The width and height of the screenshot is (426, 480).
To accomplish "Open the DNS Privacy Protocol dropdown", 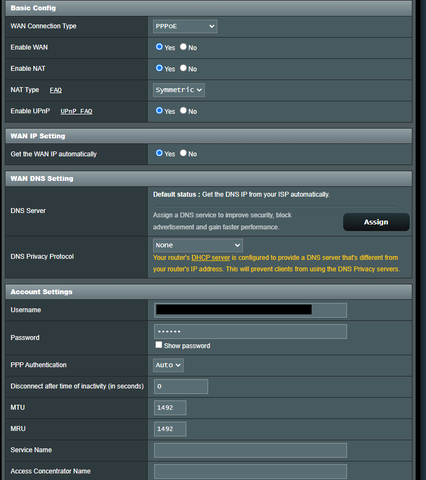I will pyautogui.click(x=198, y=245).
